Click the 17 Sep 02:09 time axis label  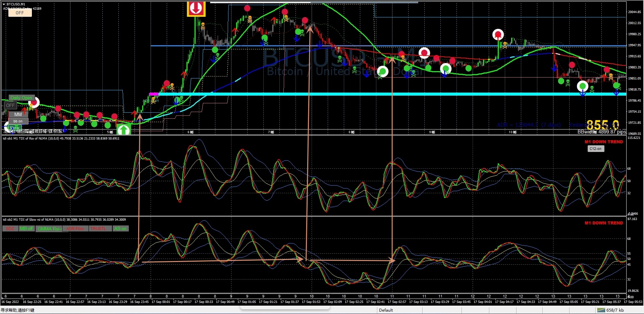pyautogui.click(x=332, y=302)
